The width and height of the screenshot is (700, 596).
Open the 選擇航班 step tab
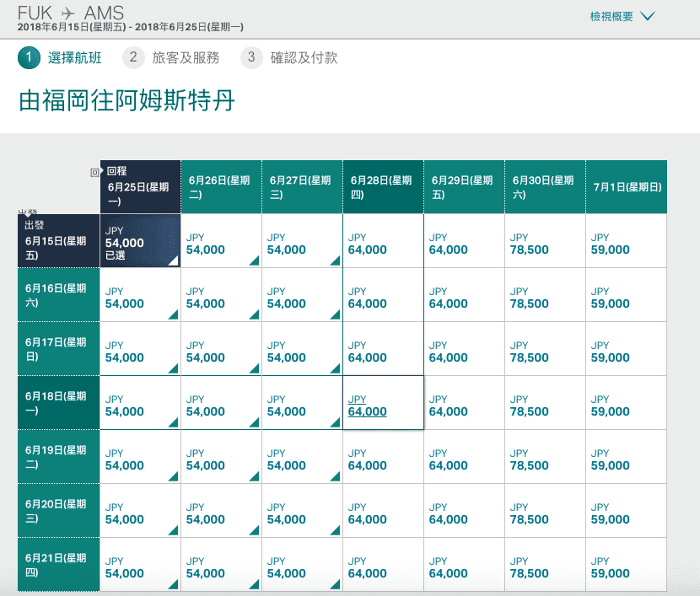click(x=74, y=58)
